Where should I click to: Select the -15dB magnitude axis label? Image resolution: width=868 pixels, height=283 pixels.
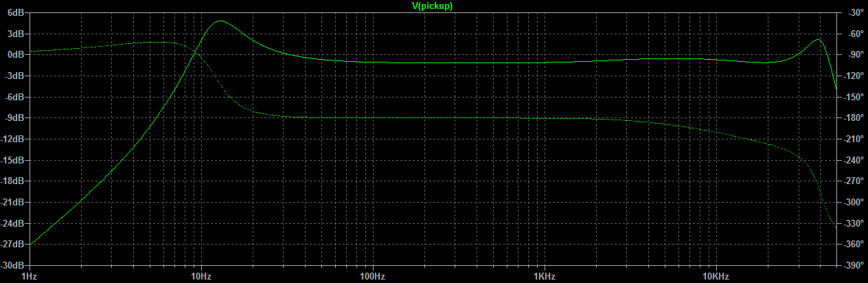point(13,160)
